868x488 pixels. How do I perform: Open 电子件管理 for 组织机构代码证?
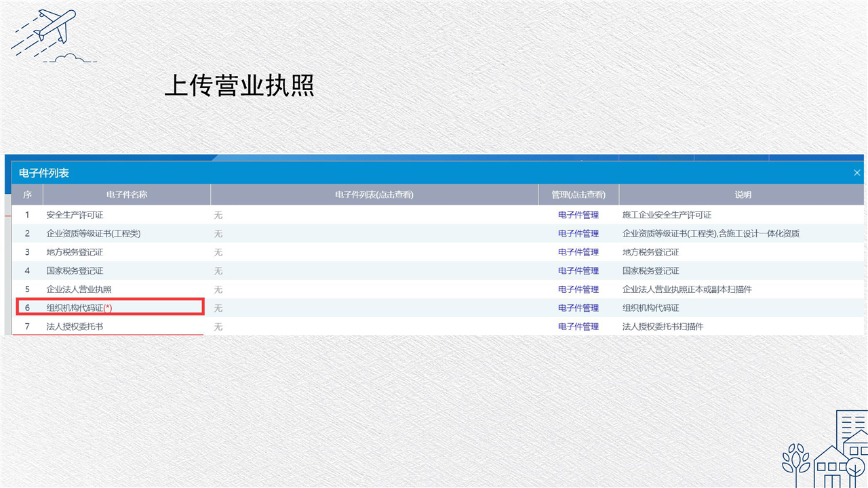[x=578, y=308]
